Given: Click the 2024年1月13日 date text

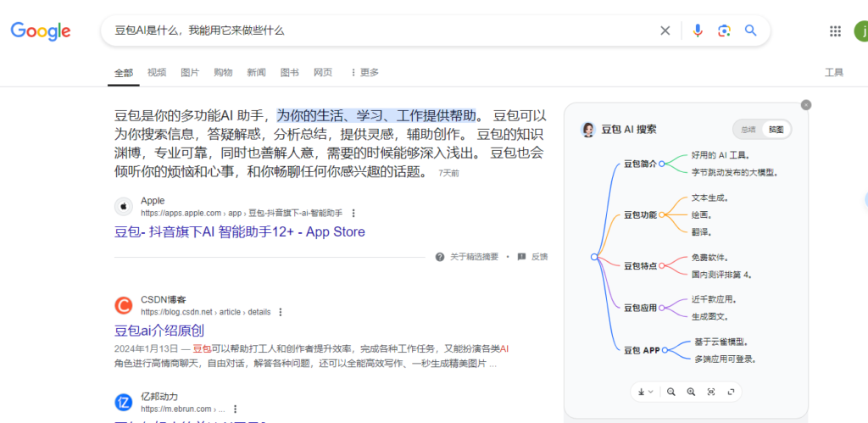Looking at the screenshot, I should [x=146, y=348].
